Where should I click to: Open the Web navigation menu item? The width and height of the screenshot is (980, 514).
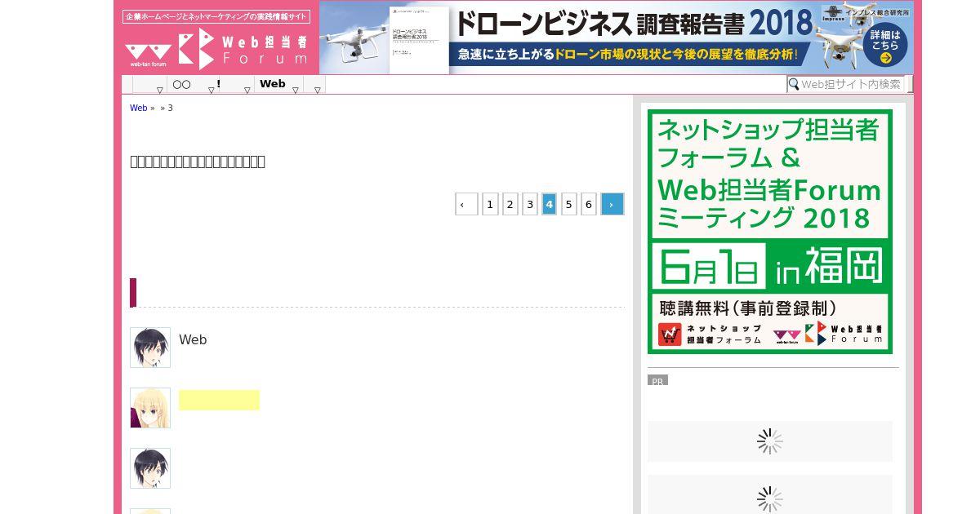(273, 84)
